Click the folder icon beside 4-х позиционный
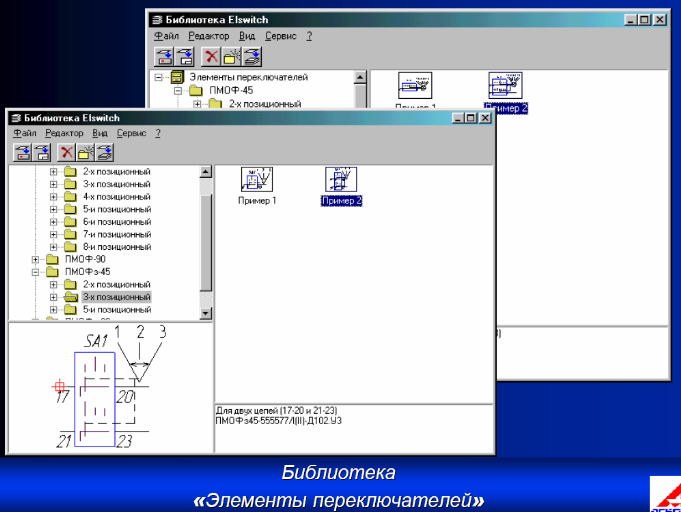The image size is (681, 512). [70, 197]
